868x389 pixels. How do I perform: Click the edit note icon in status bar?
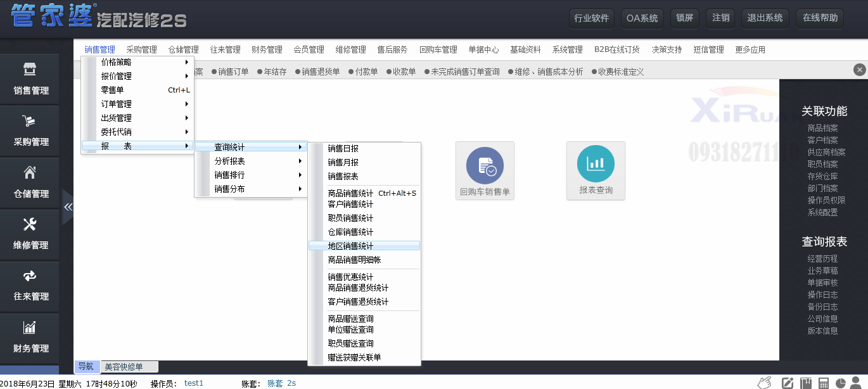pyautogui.click(x=788, y=383)
